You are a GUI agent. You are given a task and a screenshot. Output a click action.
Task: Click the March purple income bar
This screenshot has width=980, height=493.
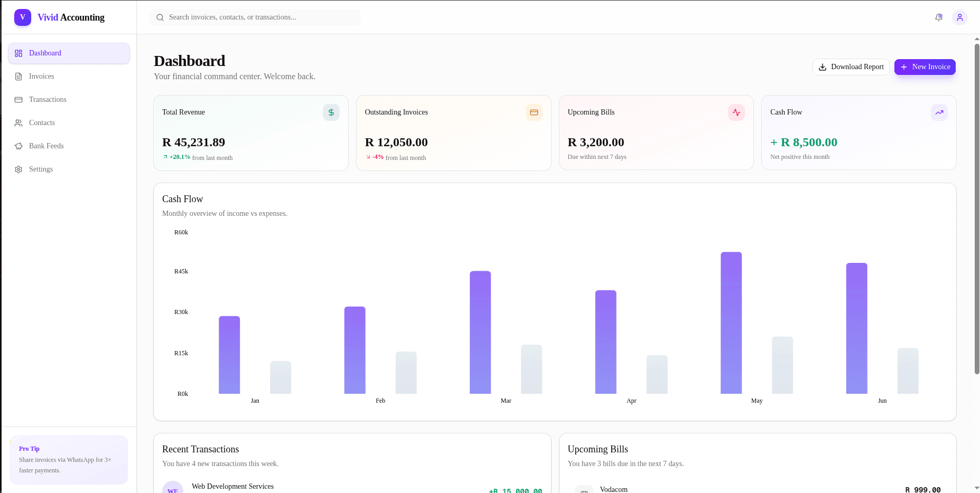(x=480, y=333)
